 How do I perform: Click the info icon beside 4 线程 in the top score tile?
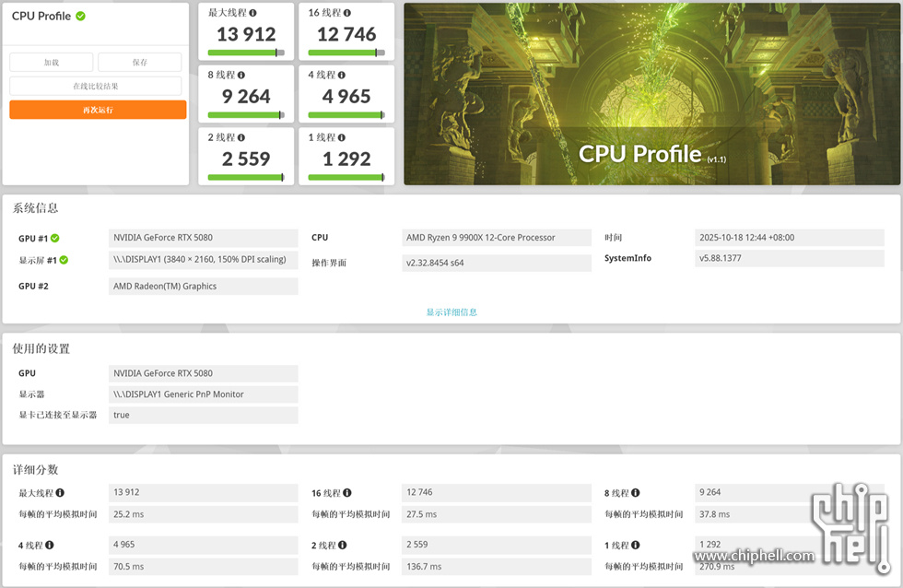pos(342,75)
